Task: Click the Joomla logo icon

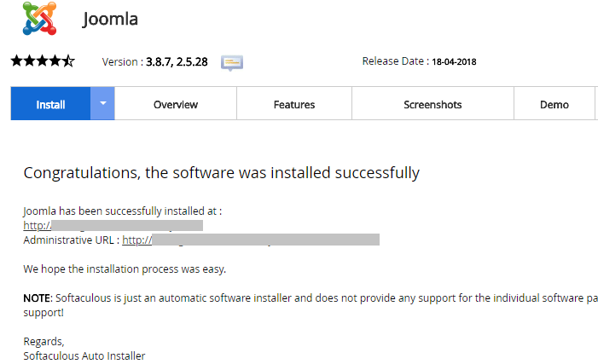Action: pos(39,18)
